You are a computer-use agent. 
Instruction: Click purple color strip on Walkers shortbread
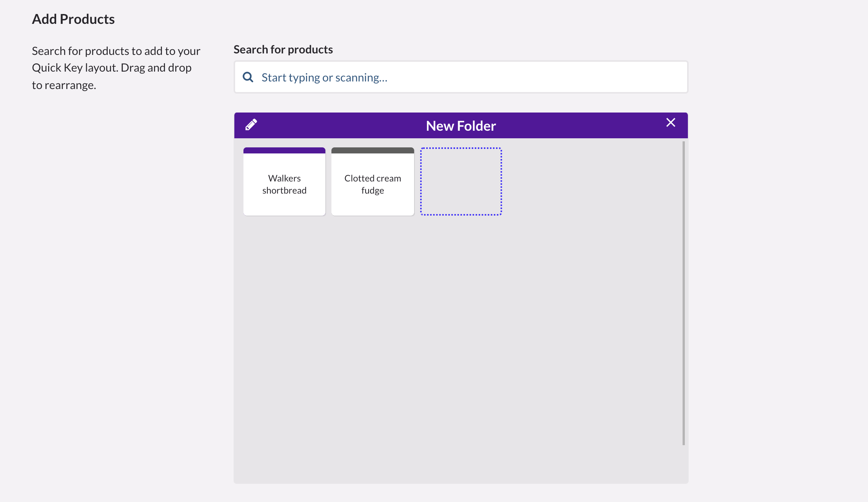coord(284,150)
